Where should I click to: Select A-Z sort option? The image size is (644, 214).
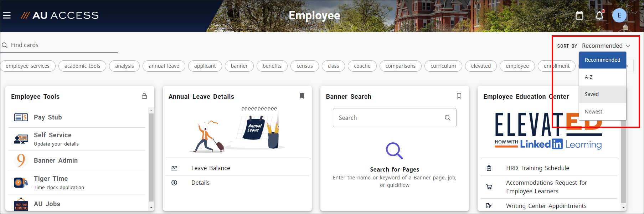click(602, 77)
